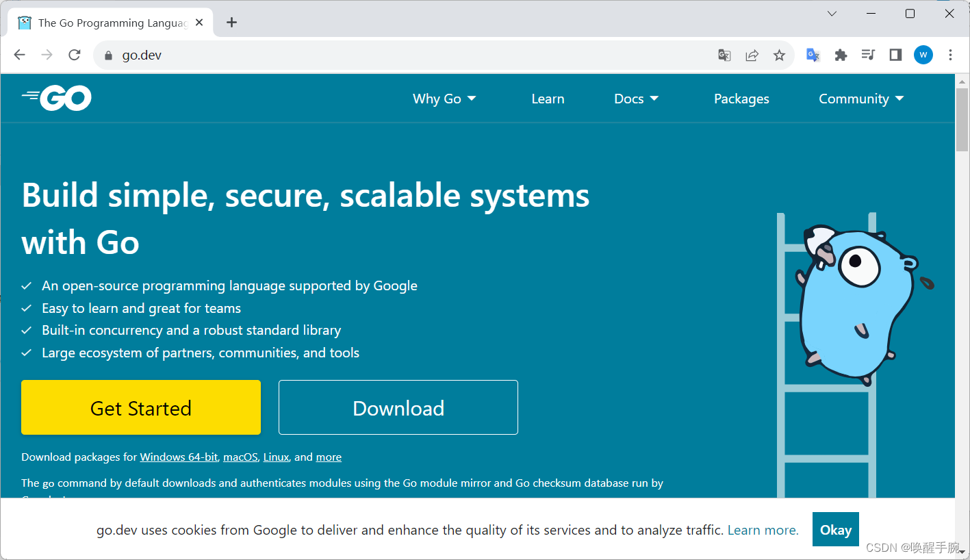Viewport: 970px width, 560px height.
Task: Minimize the Chrome window
Action: (871, 14)
